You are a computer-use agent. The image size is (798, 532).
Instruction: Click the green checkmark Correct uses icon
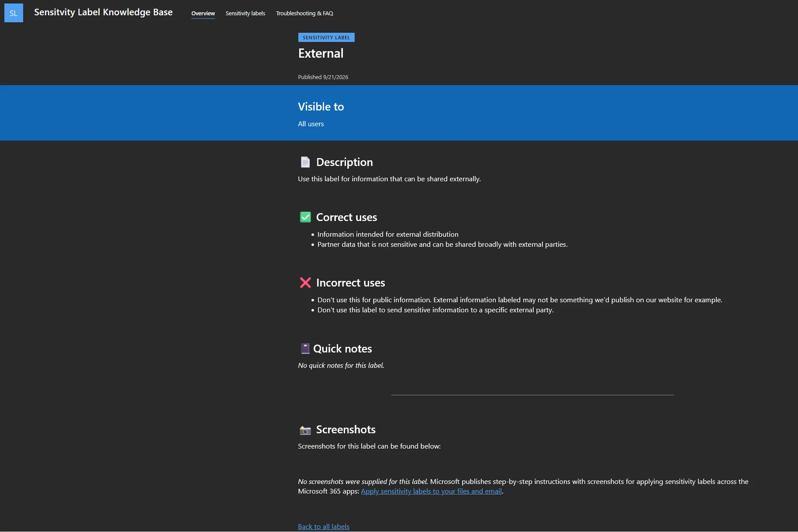[x=305, y=217]
